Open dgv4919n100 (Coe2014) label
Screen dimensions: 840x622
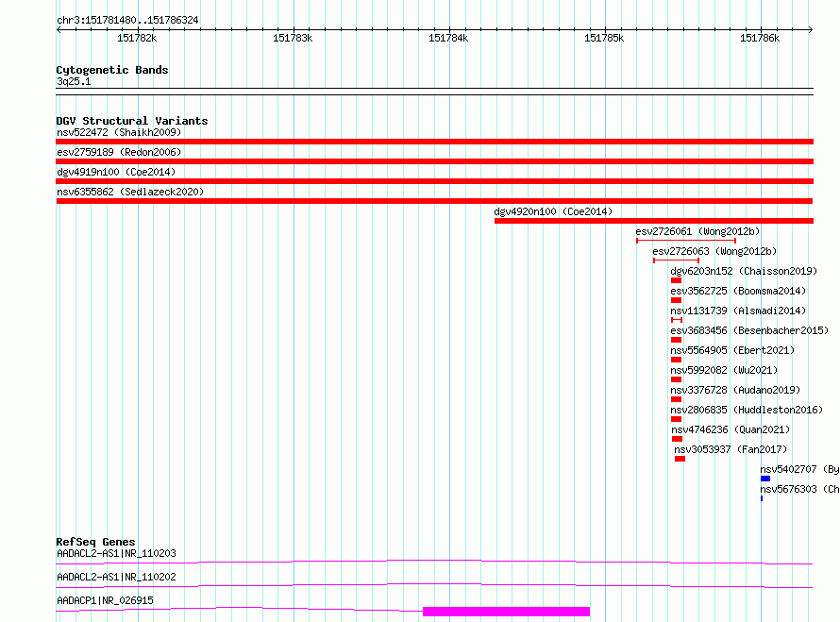(116, 172)
